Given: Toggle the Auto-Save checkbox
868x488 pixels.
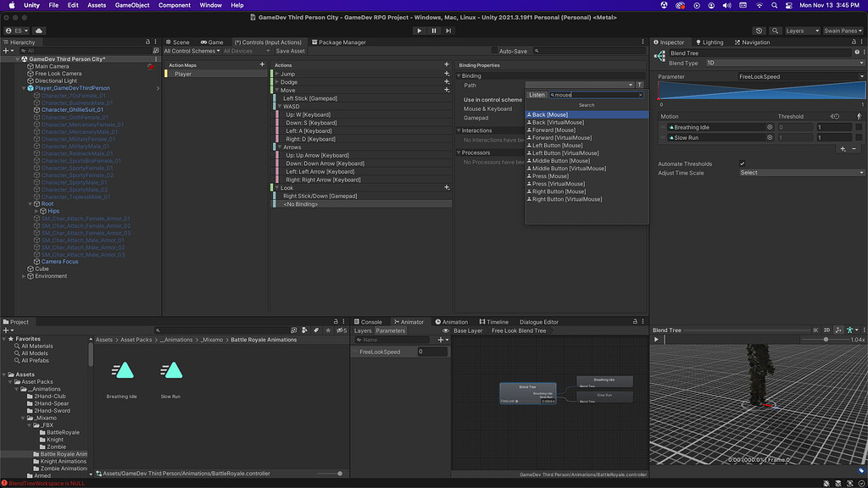Looking at the screenshot, I should click(493, 51).
